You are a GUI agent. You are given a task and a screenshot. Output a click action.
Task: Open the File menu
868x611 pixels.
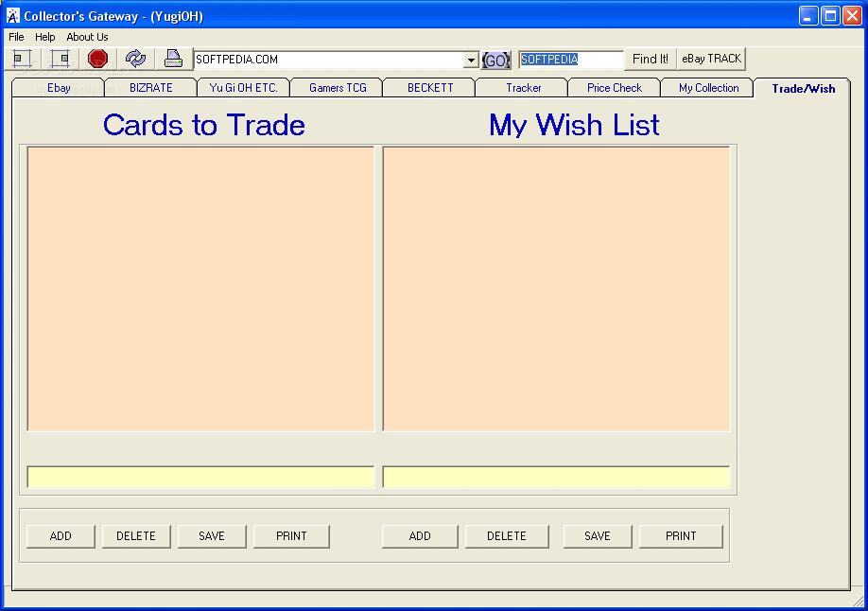tap(17, 37)
